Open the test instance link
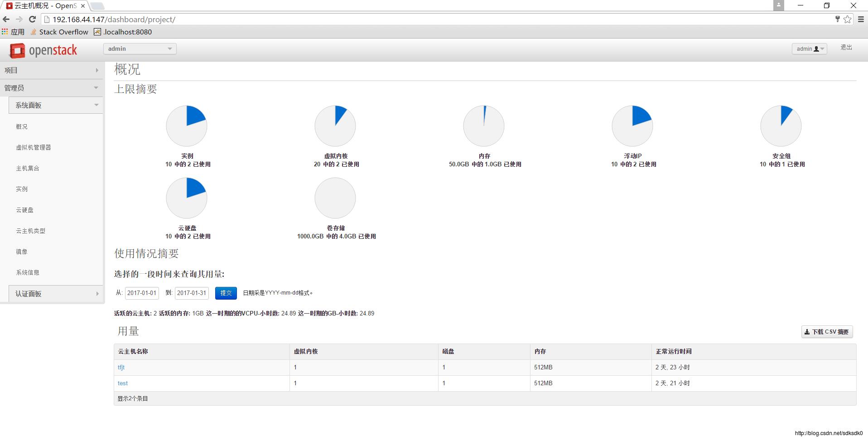The image size is (868, 441). pyautogui.click(x=123, y=383)
